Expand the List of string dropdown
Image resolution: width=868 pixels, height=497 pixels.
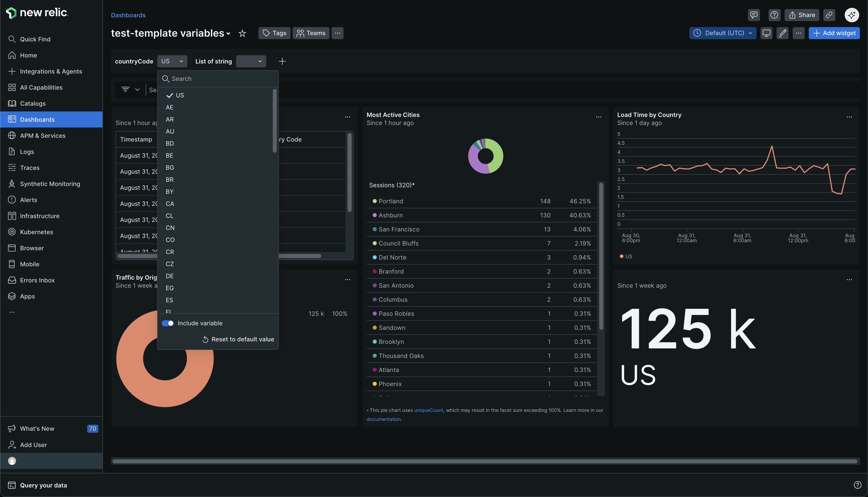click(x=251, y=61)
